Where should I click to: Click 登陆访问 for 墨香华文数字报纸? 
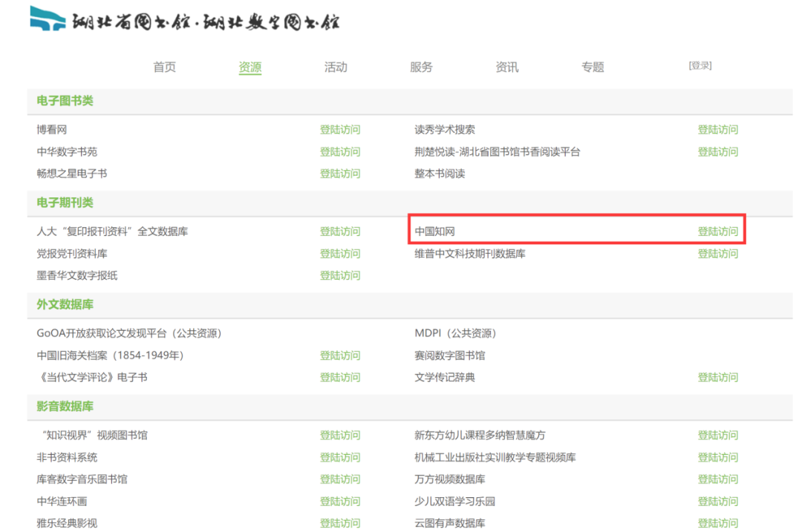tap(340, 275)
